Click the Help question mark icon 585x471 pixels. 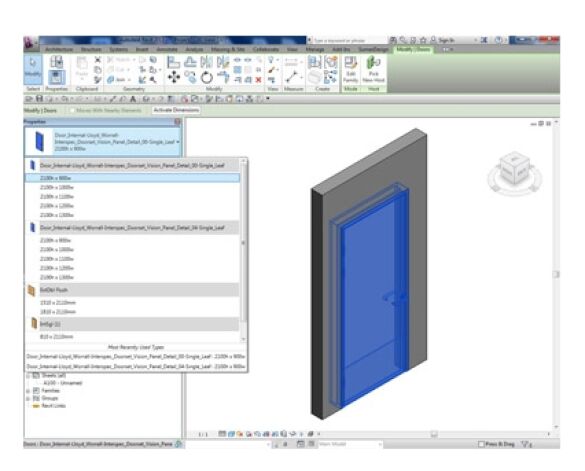coord(498,40)
